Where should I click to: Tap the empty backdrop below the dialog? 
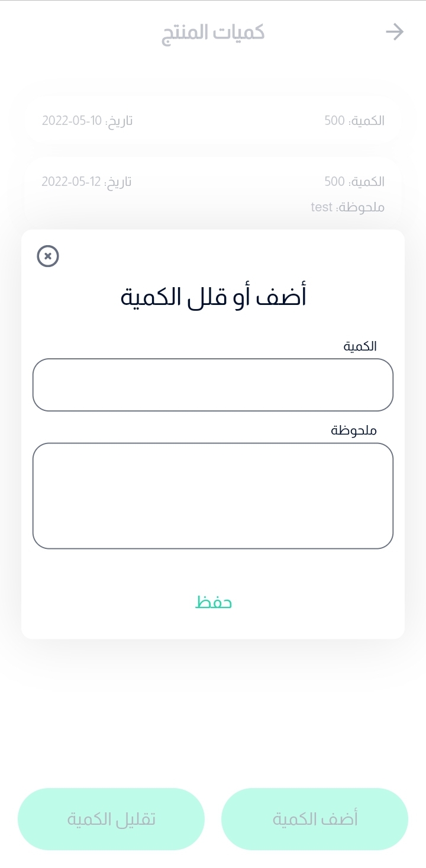tap(213, 711)
